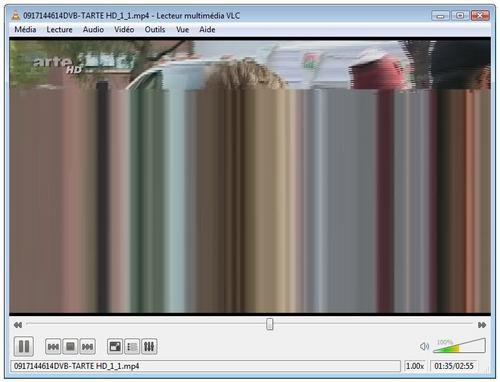
Task: Mute audio via speaker icon
Action: (x=424, y=347)
